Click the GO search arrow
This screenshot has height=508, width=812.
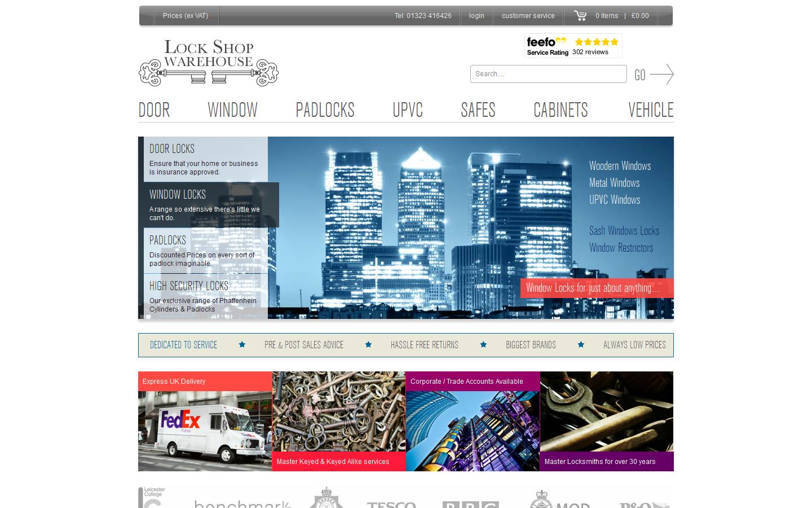[653, 74]
